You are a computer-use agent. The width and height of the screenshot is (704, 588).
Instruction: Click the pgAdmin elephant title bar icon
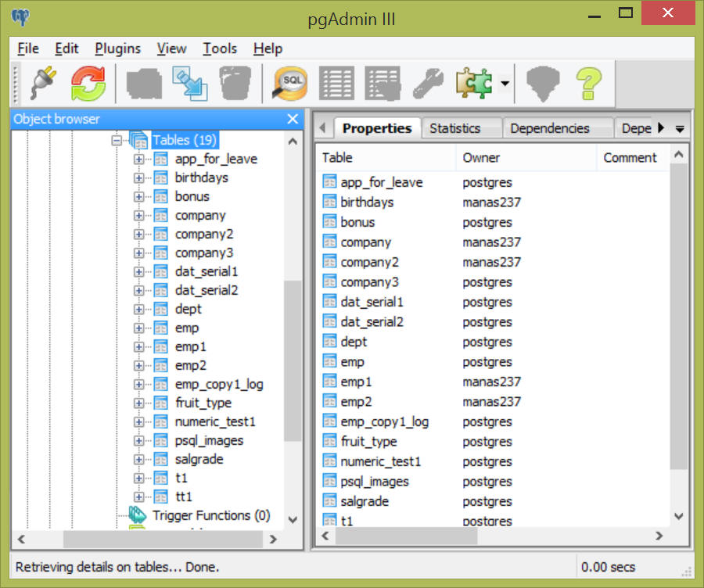click(x=20, y=18)
